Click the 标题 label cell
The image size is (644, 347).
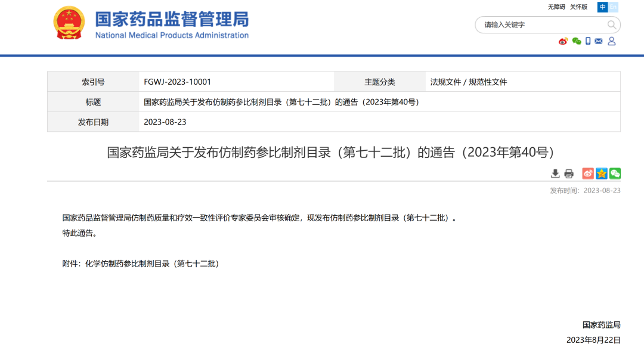pyautogui.click(x=93, y=102)
